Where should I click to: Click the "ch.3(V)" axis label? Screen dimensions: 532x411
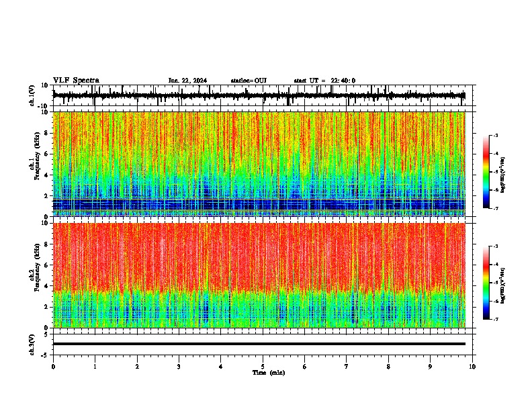32,345
